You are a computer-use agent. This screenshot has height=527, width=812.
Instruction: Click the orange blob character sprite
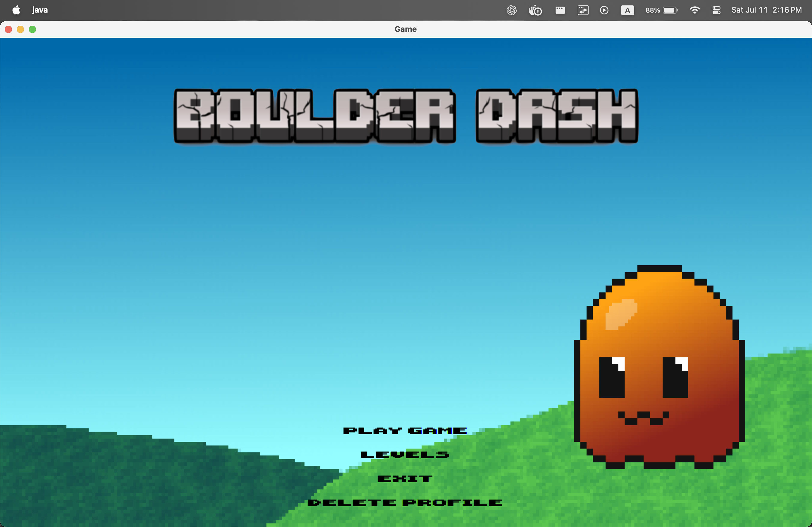click(x=659, y=367)
